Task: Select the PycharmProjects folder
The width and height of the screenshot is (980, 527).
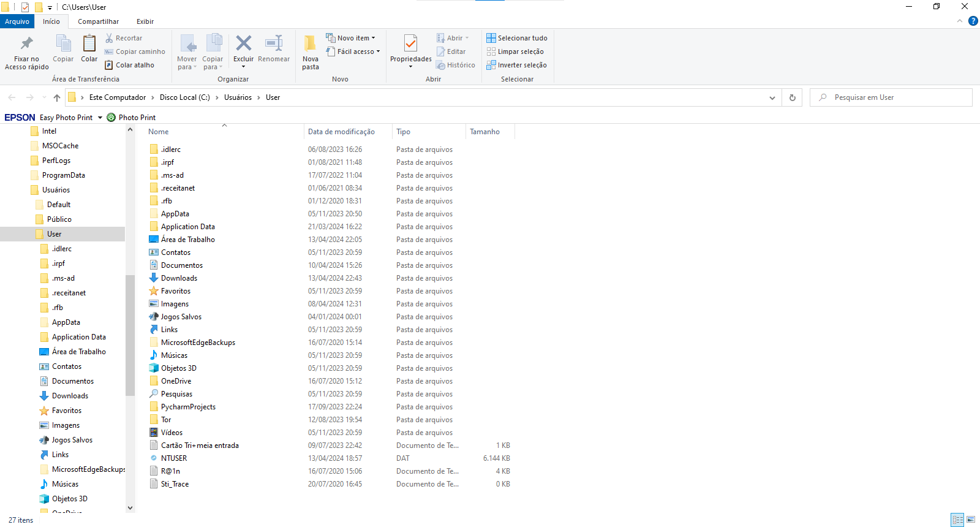Action: tap(188, 407)
